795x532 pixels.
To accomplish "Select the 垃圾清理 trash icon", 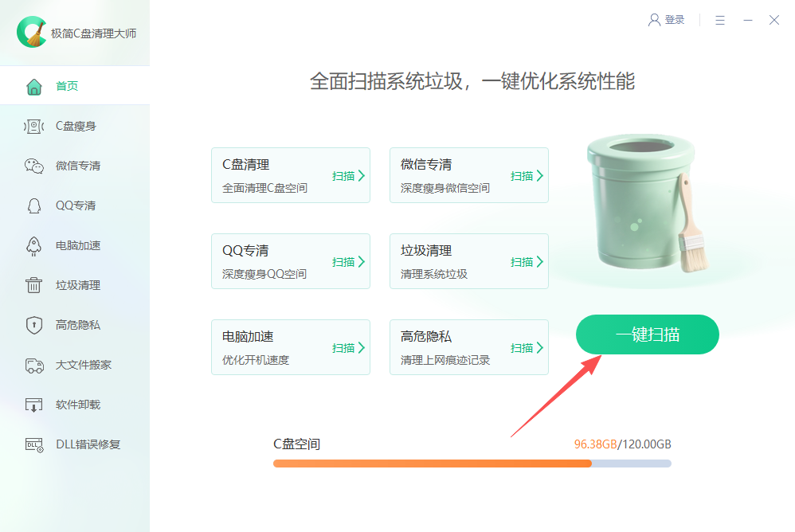I will 33,285.
